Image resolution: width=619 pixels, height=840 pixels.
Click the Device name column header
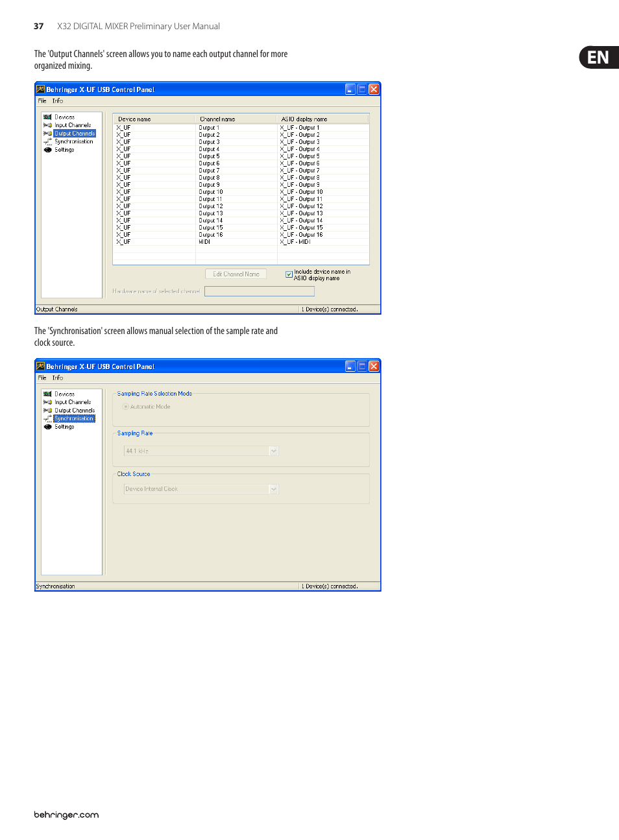pyautogui.click(x=154, y=119)
